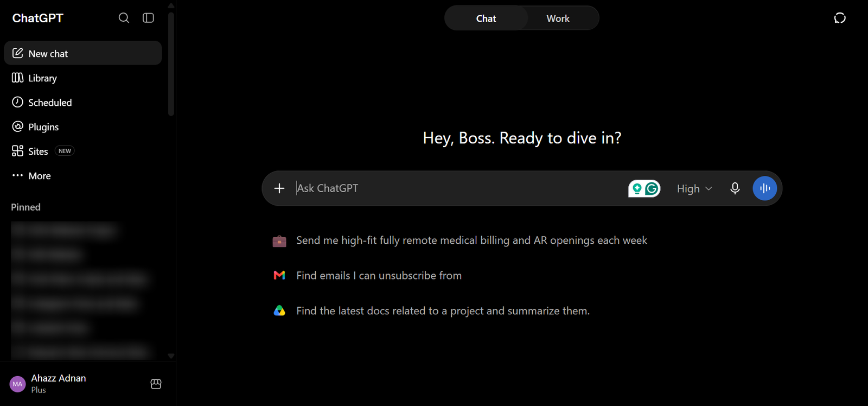The image size is (868, 406).
Task: Click the "Hey, Boss. Ready to dive in?" heading
Action: (522, 138)
